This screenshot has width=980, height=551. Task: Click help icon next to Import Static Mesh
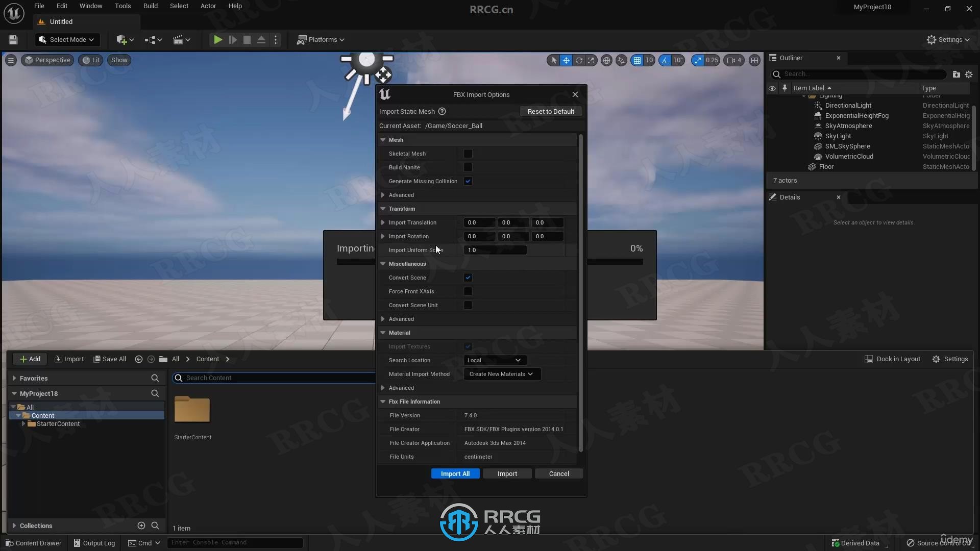(442, 112)
